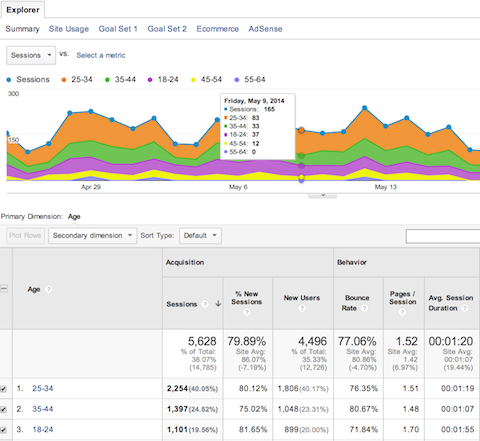The image size is (480, 441).
Task: Open the Explorer tab
Action: click(x=23, y=10)
